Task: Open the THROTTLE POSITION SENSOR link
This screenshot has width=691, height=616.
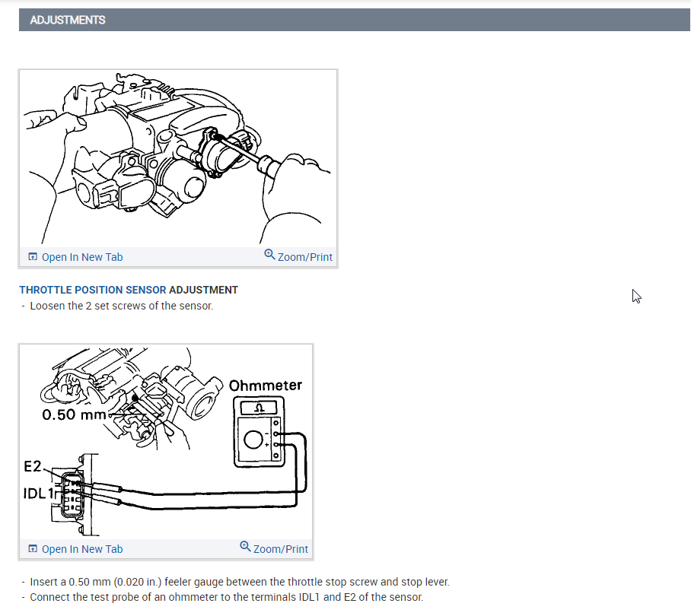Action: pyautogui.click(x=93, y=291)
